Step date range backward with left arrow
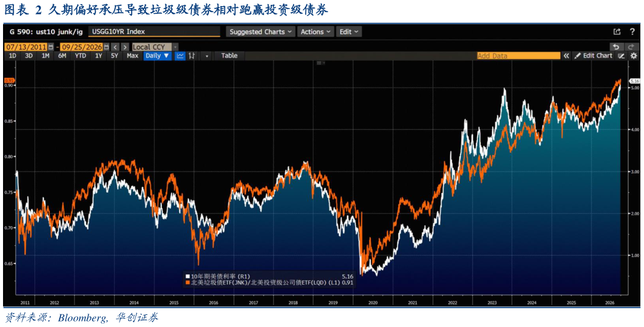The width and height of the screenshot is (644, 327). pyautogui.click(x=115, y=47)
